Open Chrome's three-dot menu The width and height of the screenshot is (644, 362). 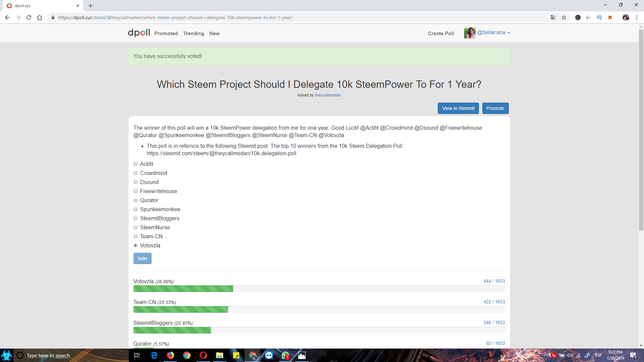[637, 17]
